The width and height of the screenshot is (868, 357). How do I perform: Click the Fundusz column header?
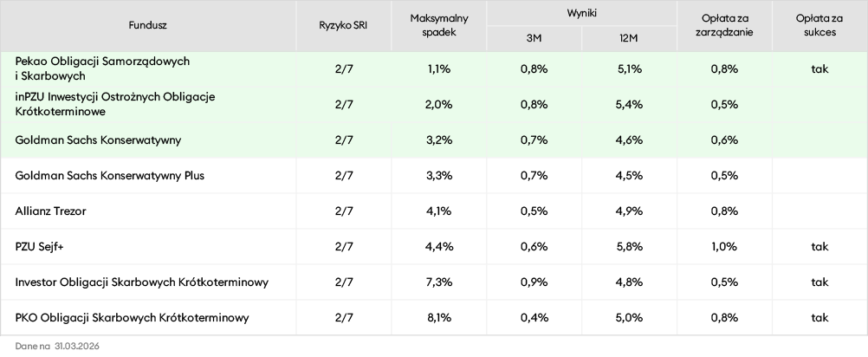(x=147, y=25)
